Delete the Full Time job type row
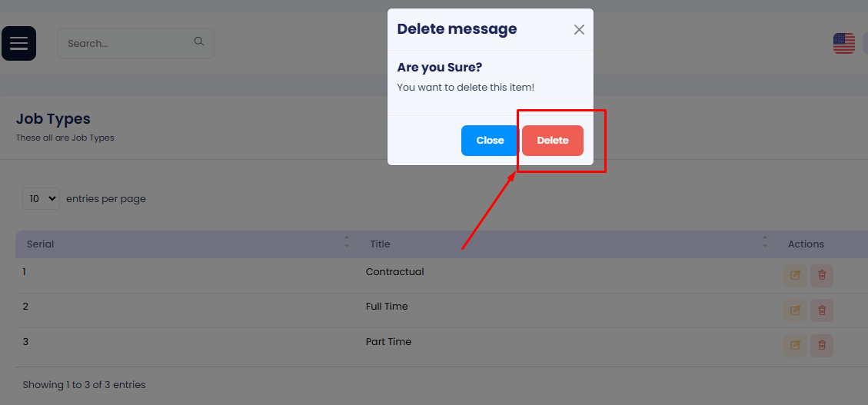 click(822, 310)
